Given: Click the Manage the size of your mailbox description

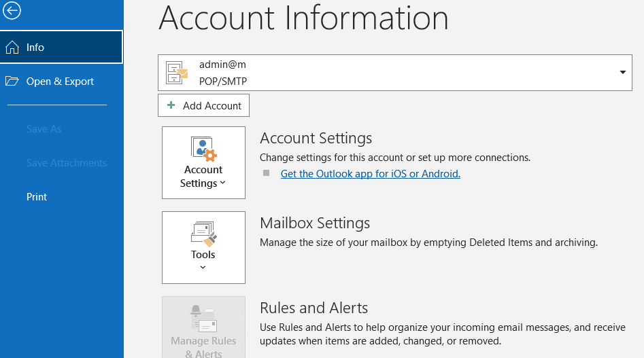Looking at the screenshot, I should (x=428, y=243).
